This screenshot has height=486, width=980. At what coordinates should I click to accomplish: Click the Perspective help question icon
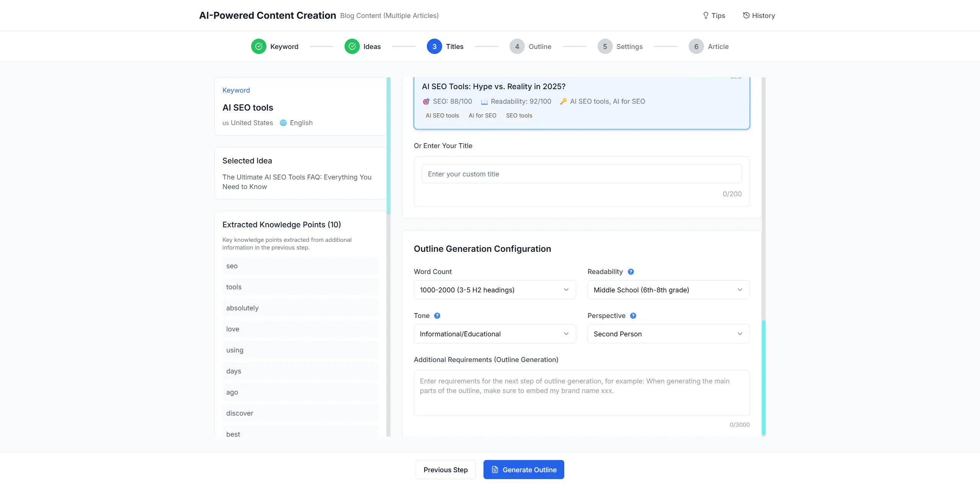pos(633,316)
